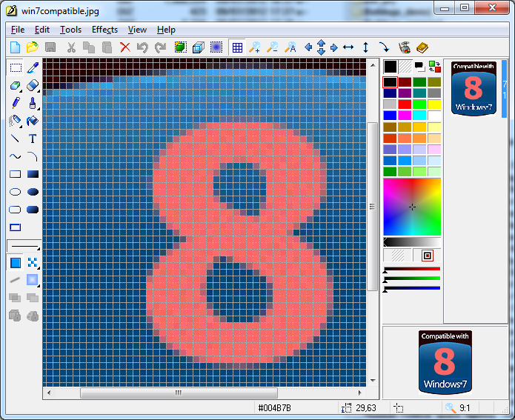Click the 29,63 coordinates in status bar
The width and height of the screenshot is (515, 420).
tap(366, 408)
